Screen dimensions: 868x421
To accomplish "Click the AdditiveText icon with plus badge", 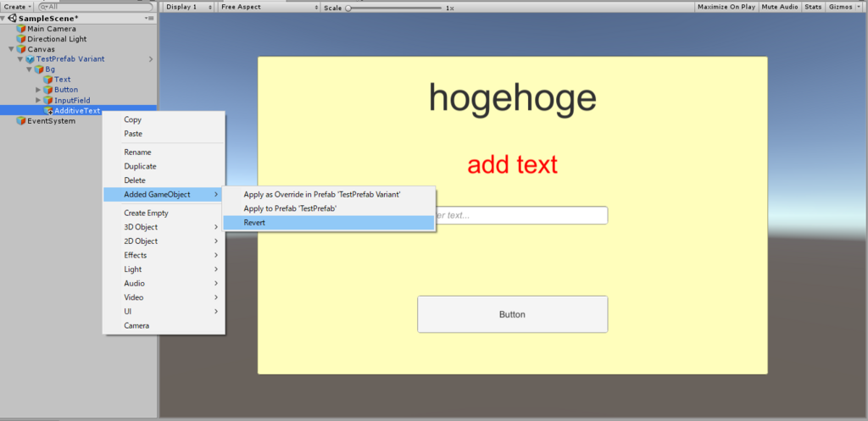I will click(x=48, y=111).
